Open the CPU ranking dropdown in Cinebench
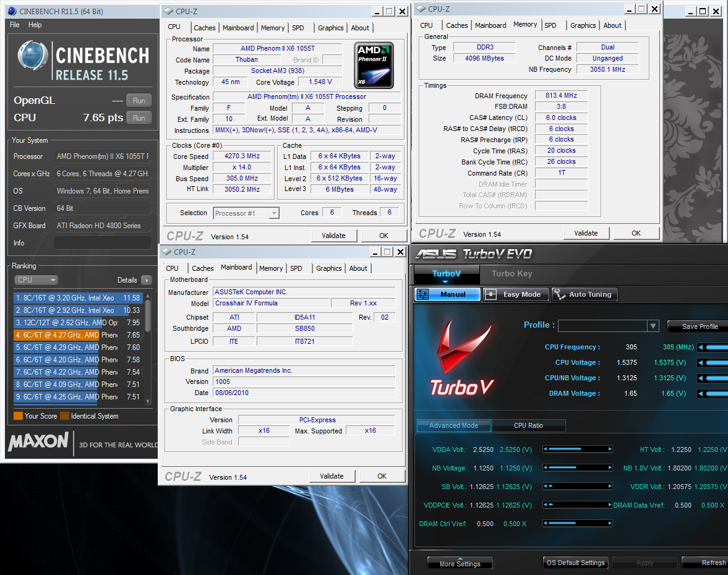 tap(36, 280)
